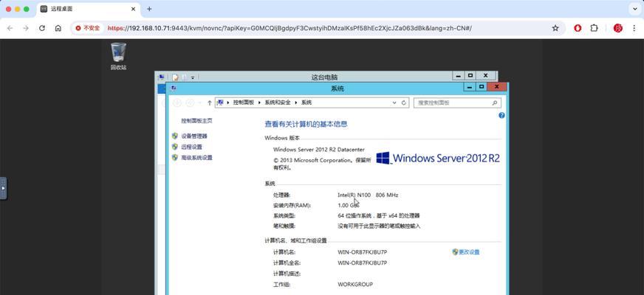The width and height of the screenshot is (644, 295).
Task: Open the browser extensions puzzle icon
Action: [x=594, y=28]
